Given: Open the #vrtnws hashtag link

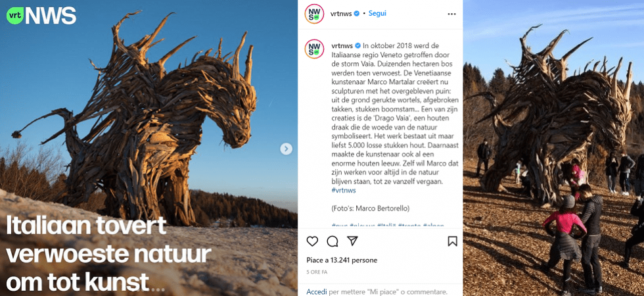Looking at the screenshot, I should pyautogui.click(x=343, y=190).
